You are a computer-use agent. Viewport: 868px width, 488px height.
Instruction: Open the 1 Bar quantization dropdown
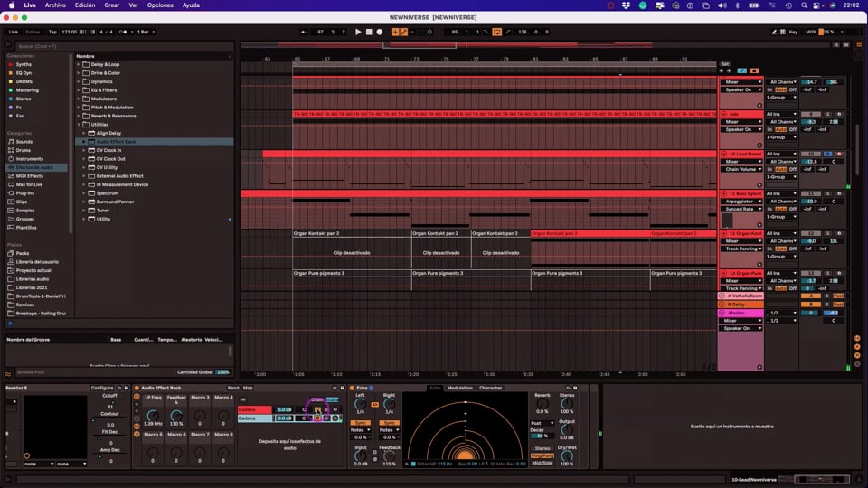pos(146,33)
